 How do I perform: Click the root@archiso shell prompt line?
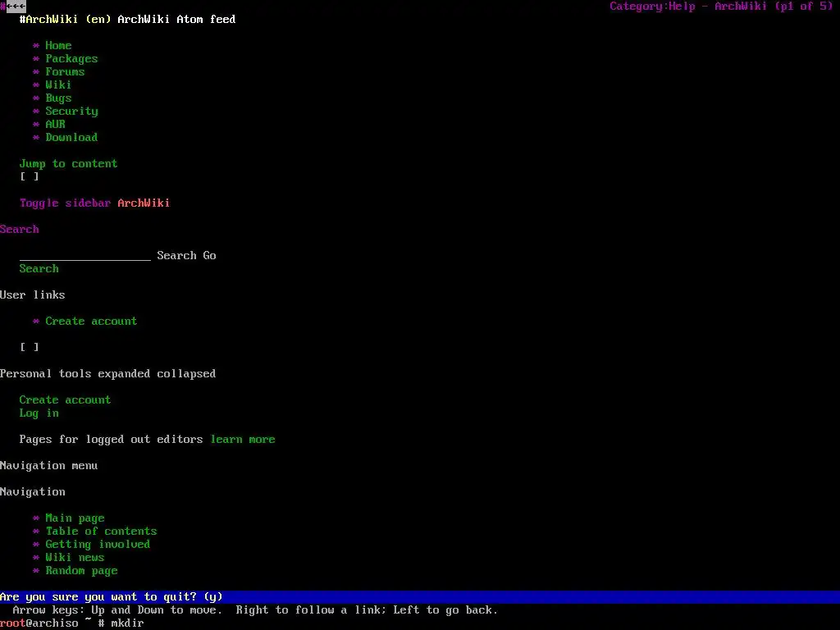coord(72,623)
